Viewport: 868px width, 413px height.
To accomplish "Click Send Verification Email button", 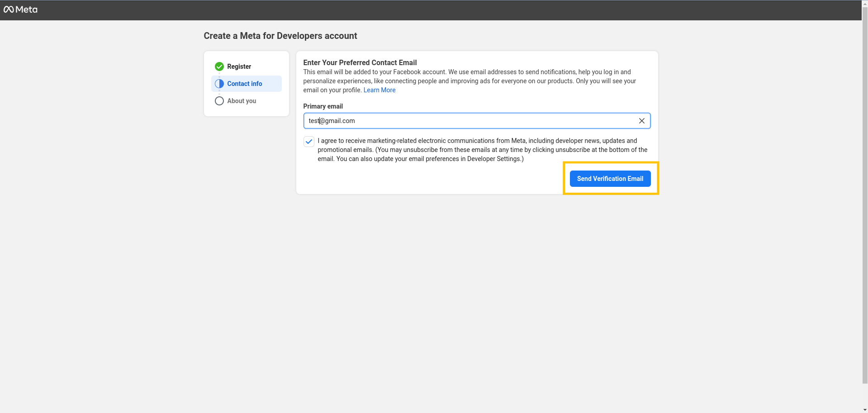I will pos(610,179).
